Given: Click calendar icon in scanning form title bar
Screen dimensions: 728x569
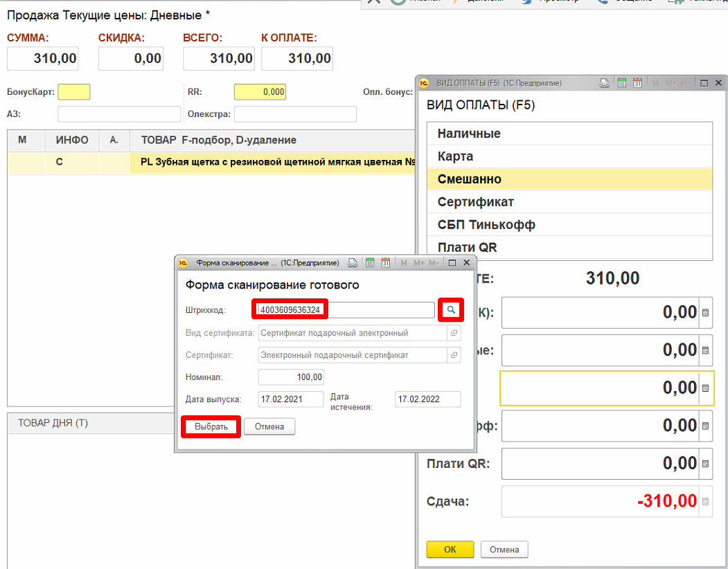Looking at the screenshot, I should (x=386, y=263).
